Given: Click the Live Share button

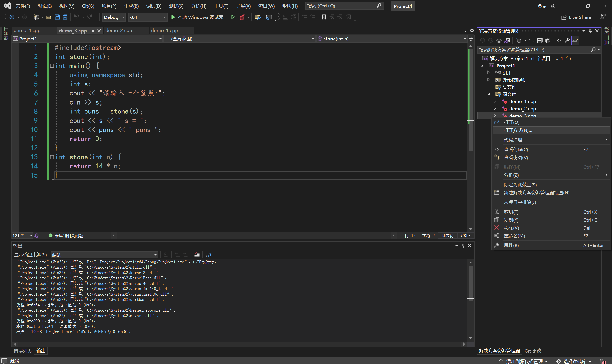Looking at the screenshot, I should [x=576, y=17].
